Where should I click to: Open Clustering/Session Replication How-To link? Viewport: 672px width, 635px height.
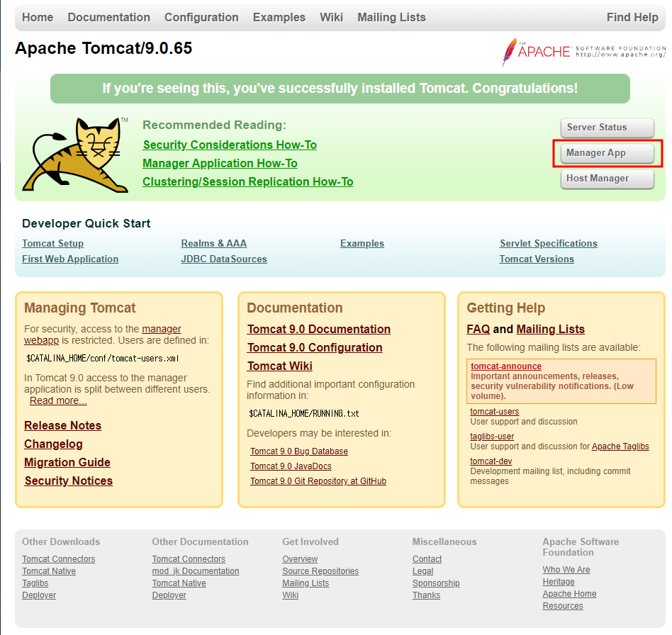click(247, 181)
